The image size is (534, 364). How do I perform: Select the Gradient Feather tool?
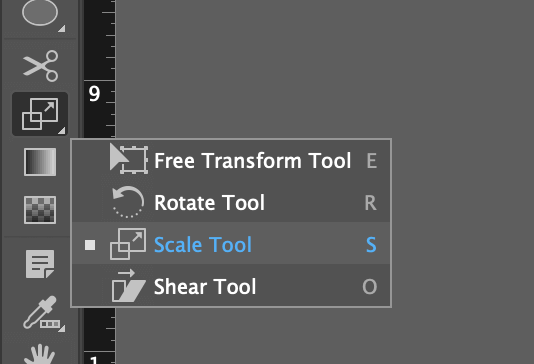click(40, 210)
